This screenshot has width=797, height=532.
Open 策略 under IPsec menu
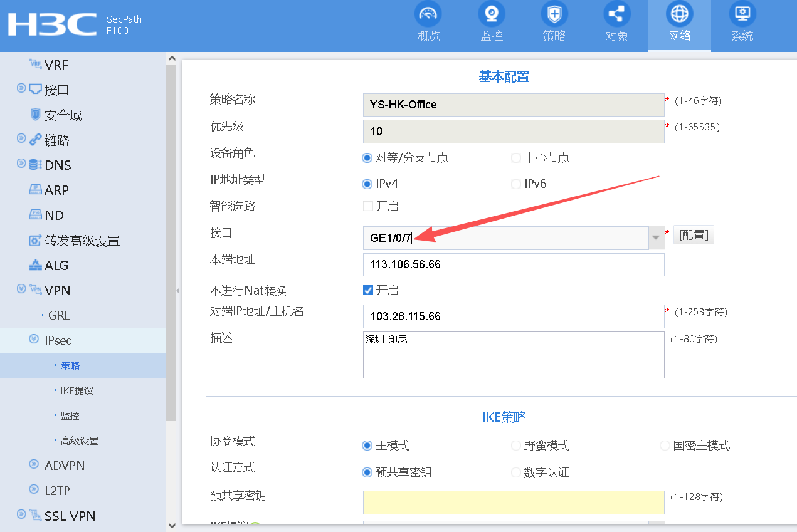70,365
